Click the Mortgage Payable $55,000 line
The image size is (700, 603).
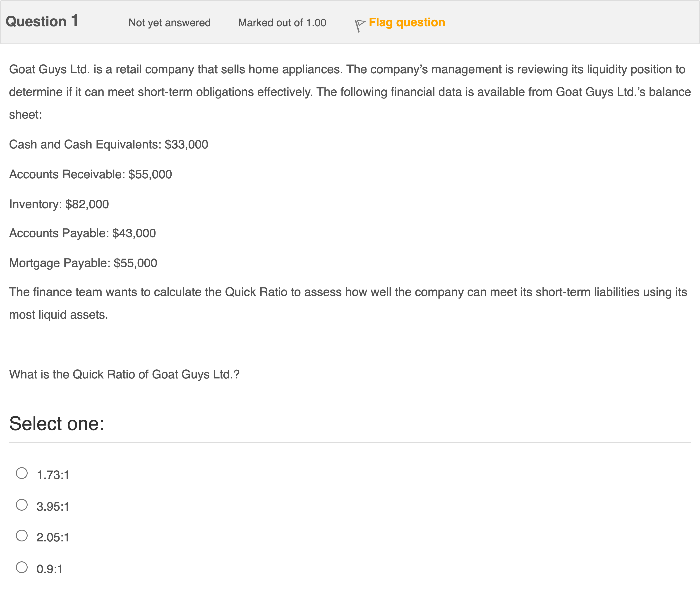83,263
